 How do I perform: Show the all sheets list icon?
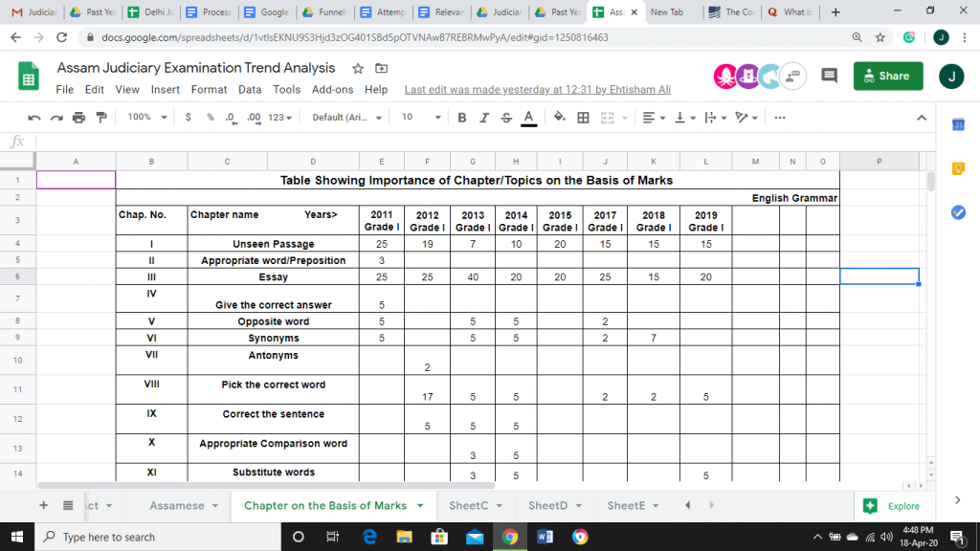68,505
